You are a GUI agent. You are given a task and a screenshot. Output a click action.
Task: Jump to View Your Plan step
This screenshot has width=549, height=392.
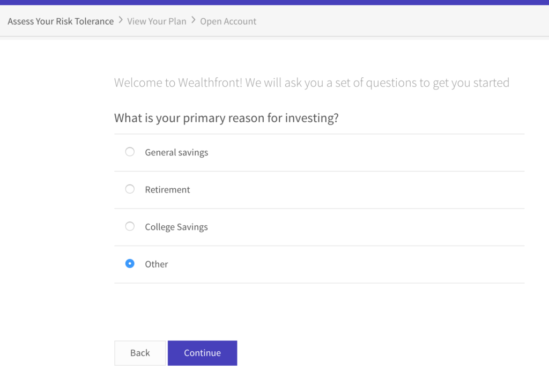[157, 21]
